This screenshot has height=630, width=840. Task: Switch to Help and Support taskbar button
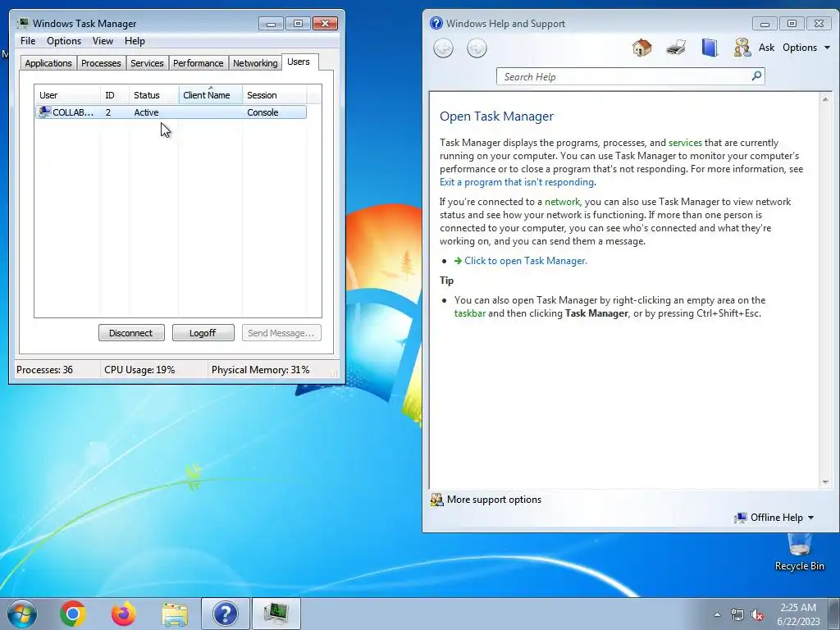point(226,614)
